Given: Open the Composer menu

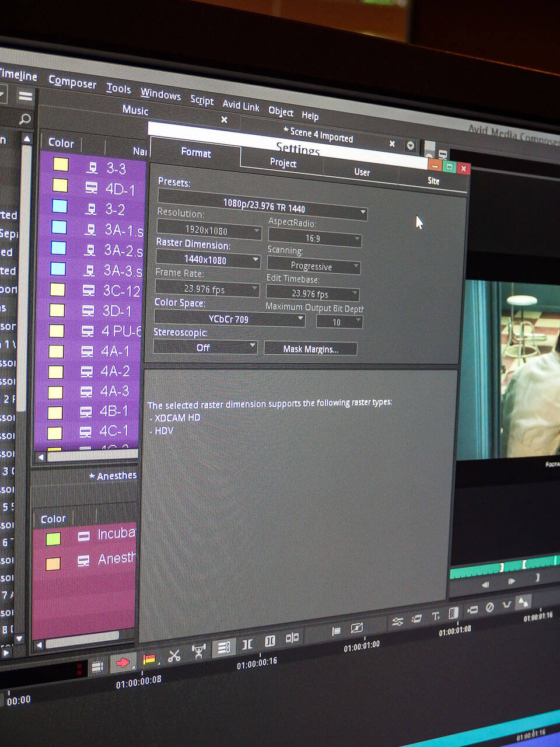Looking at the screenshot, I should (x=72, y=82).
